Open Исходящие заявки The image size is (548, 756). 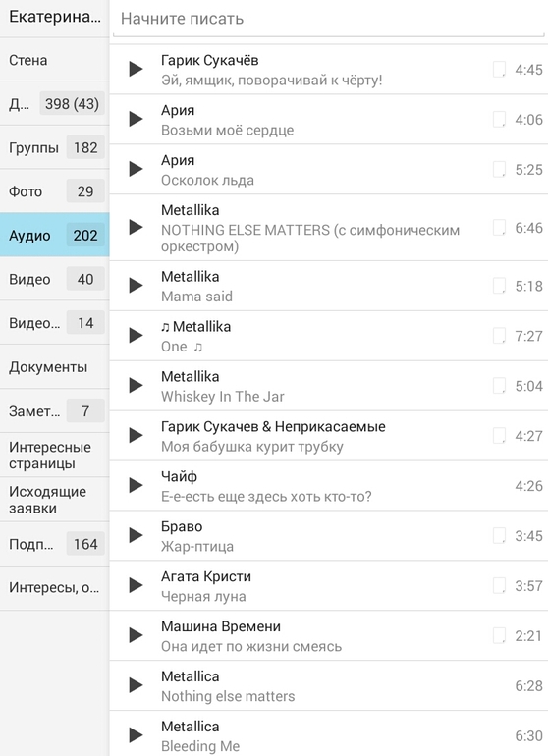coord(55,500)
